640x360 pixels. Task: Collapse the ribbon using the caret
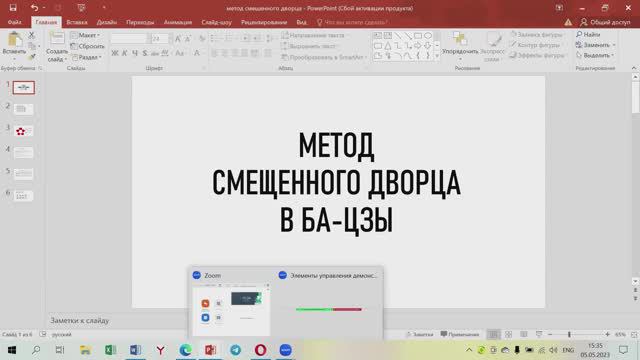634,68
